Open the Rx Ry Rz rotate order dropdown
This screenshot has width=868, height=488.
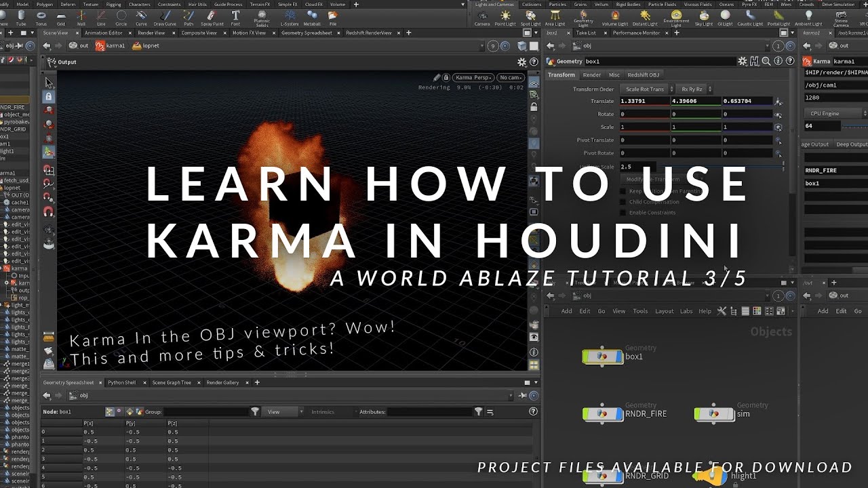tap(694, 89)
